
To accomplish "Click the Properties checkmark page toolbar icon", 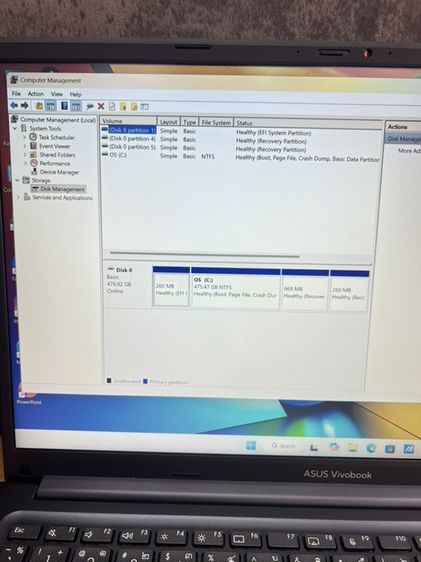I will 112,106.
